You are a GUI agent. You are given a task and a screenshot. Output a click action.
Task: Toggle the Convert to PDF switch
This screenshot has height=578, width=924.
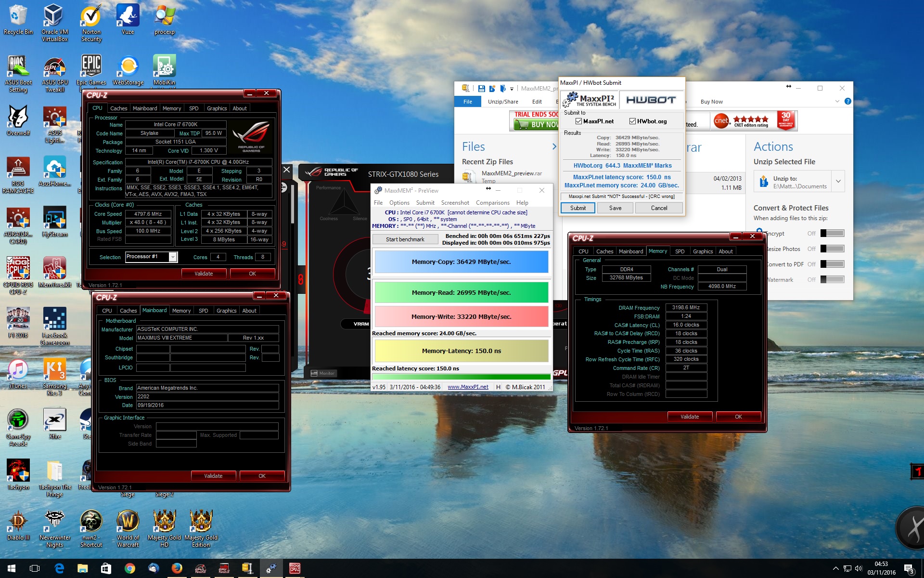coord(832,264)
